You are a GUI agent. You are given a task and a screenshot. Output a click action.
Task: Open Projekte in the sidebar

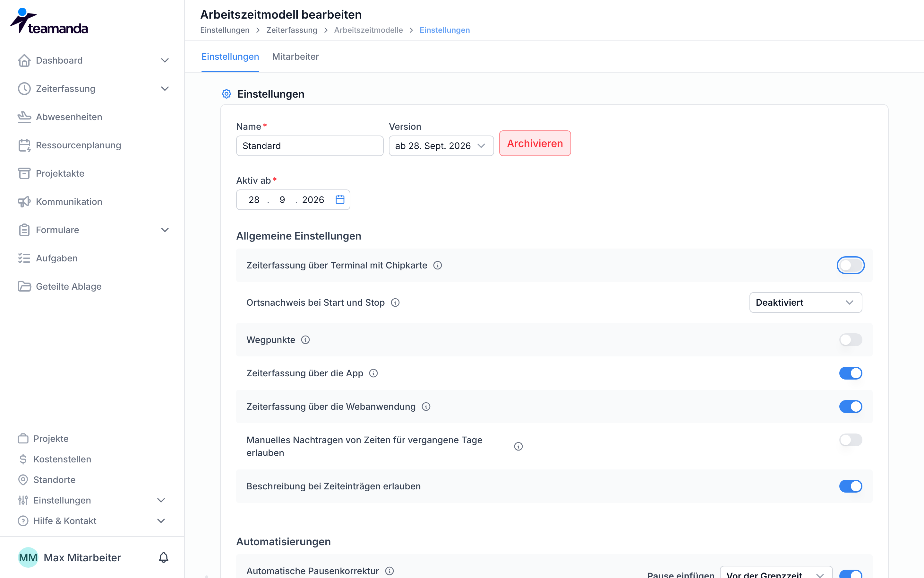[x=51, y=438]
